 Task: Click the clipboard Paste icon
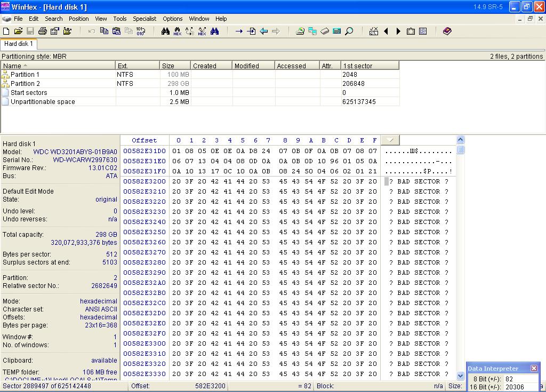(x=116, y=31)
